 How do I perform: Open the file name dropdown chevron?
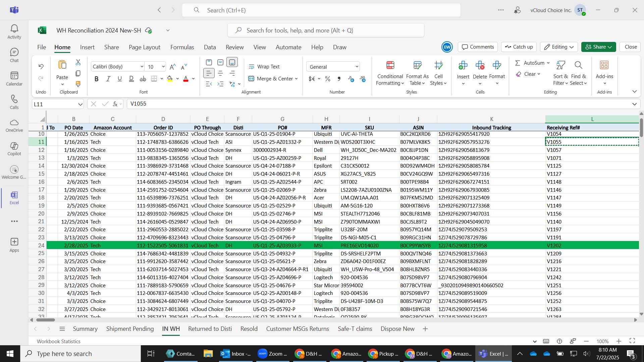click(168, 31)
